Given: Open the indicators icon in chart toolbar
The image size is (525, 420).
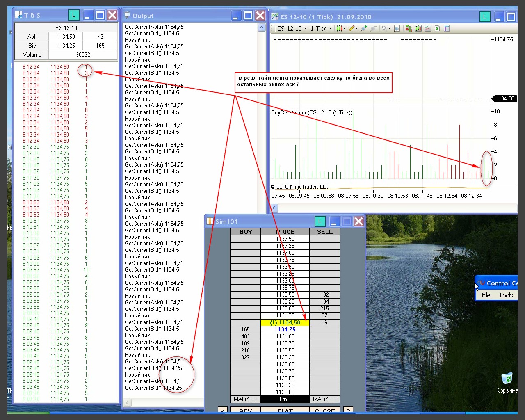Looking at the screenshot, I should [x=428, y=29].
